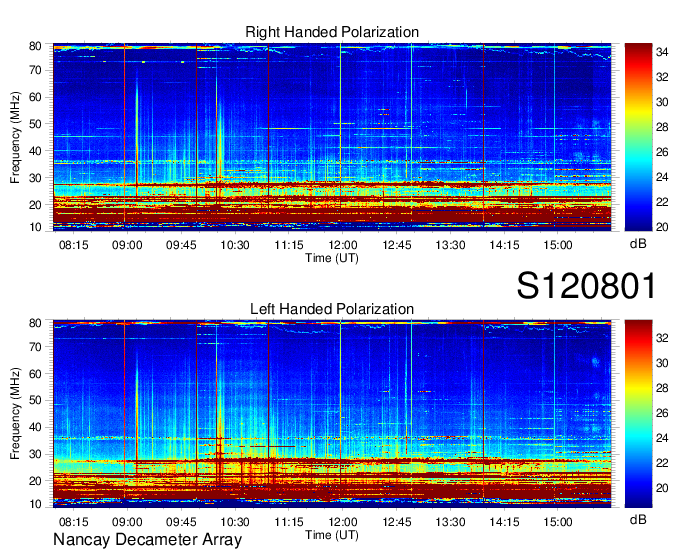Click the 50 frequency tick of right-handed plot
This screenshot has height=552, width=680.
point(35,124)
